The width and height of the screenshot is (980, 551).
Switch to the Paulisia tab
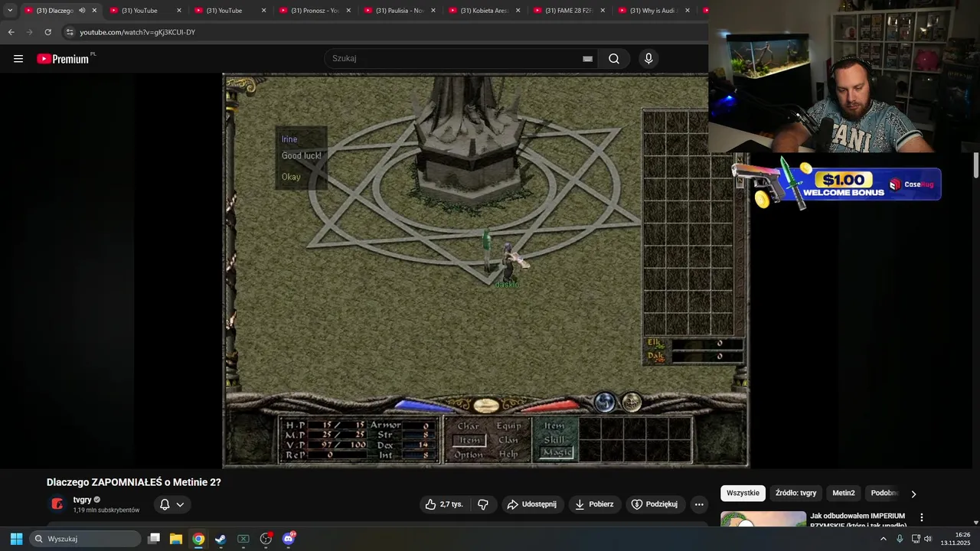pos(400,11)
